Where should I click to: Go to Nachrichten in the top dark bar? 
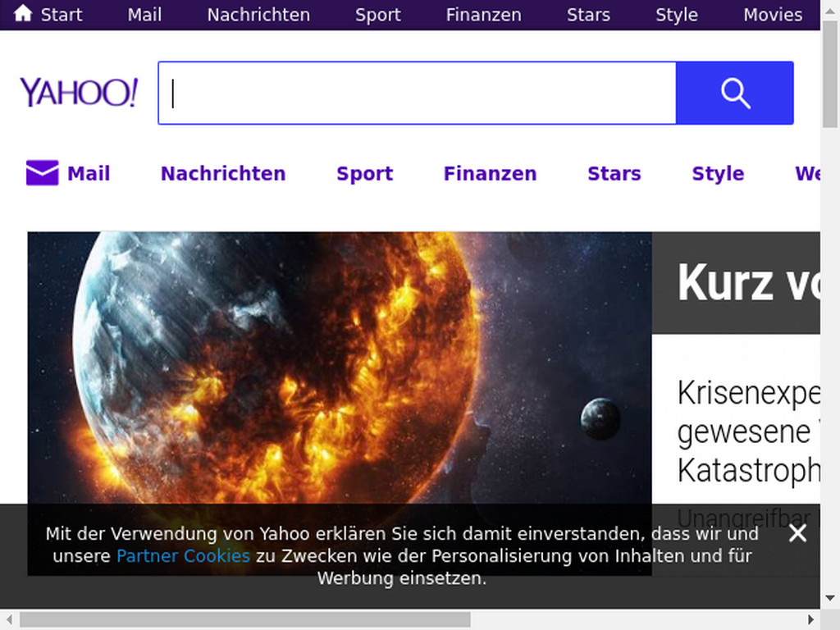click(258, 15)
